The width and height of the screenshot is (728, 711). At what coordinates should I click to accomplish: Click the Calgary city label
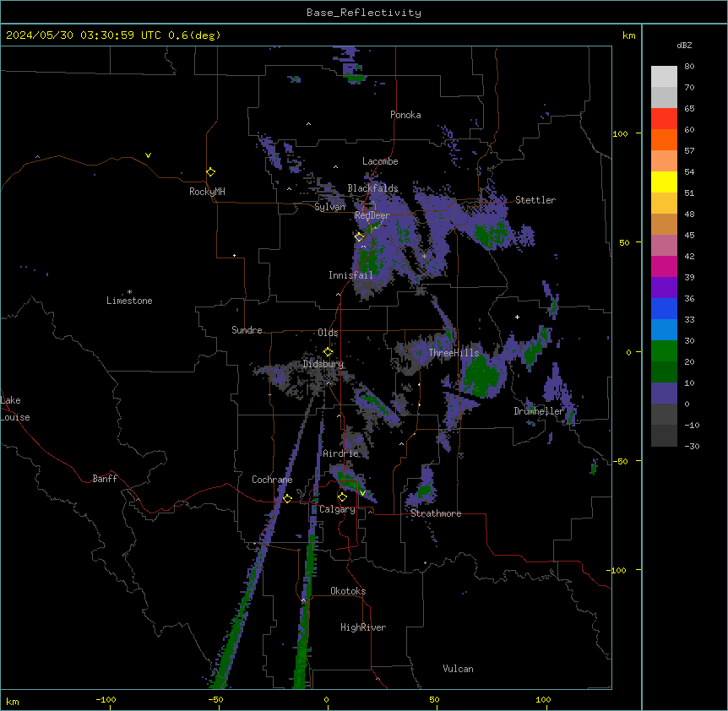[x=337, y=509]
